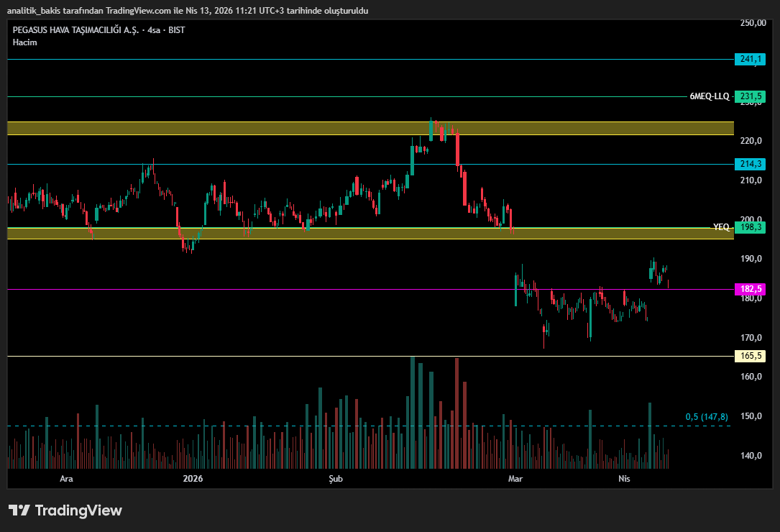Click the 231,5 green price label
This screenshot has height=532, width=780.
pos(750,96)
